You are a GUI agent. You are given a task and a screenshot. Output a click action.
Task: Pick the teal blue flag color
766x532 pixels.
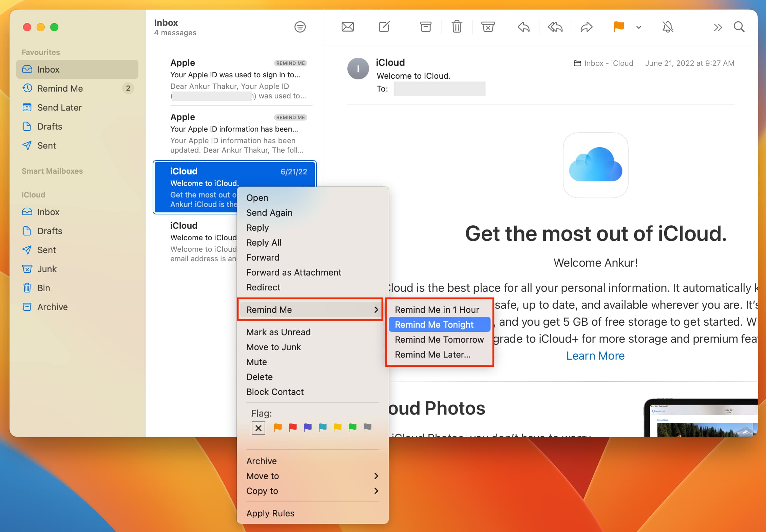point(323,427)
